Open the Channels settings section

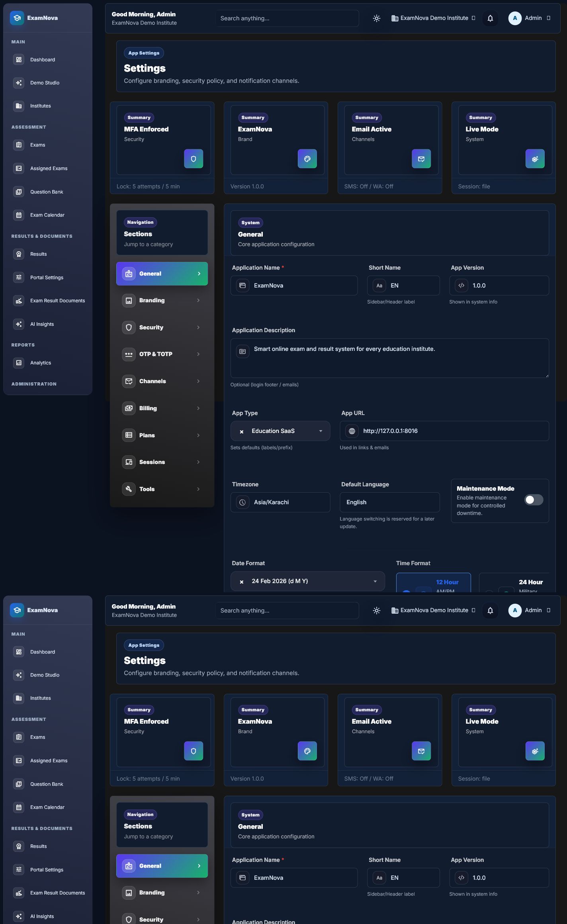pos(162,381)
